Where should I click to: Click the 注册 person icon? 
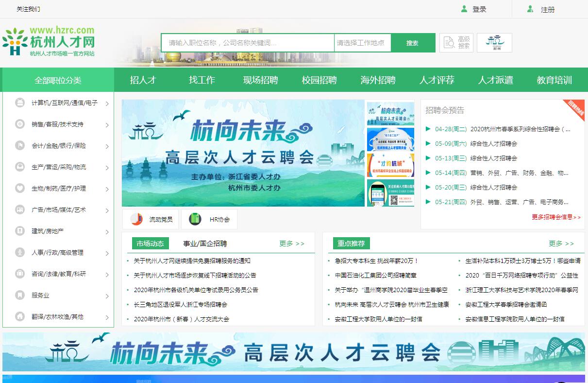coord(531,9)
